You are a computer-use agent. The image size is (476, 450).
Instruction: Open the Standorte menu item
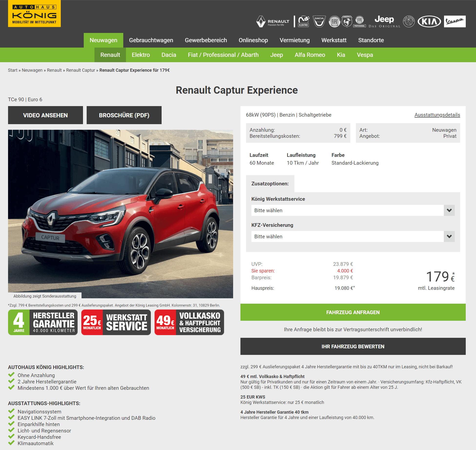(x=371, y=40)
